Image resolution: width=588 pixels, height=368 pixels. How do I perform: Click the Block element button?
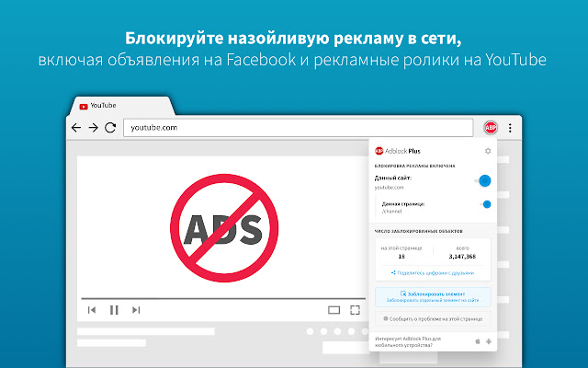[433, 296]
